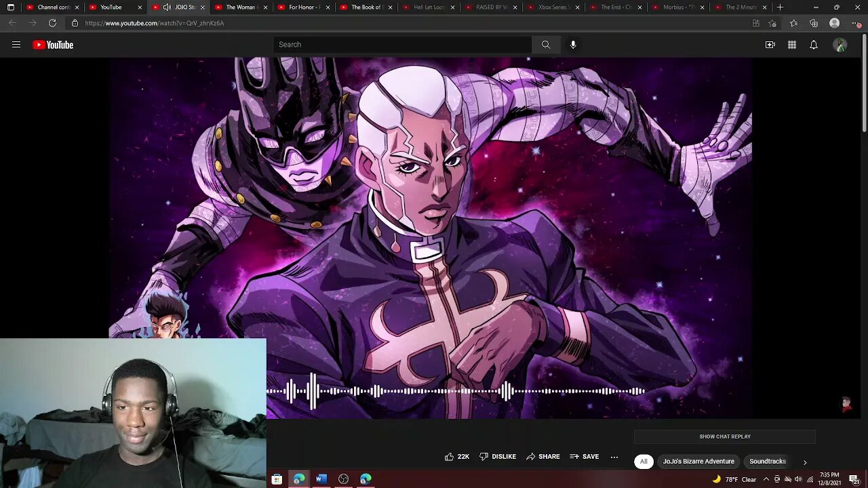Refresh the page in the browser
This screenshot has height=488, width=868.
[x=52, y=23]
